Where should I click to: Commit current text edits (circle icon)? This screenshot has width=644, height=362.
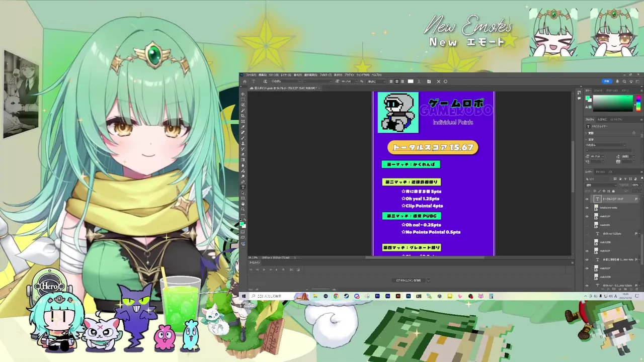(x=445, y=81)
